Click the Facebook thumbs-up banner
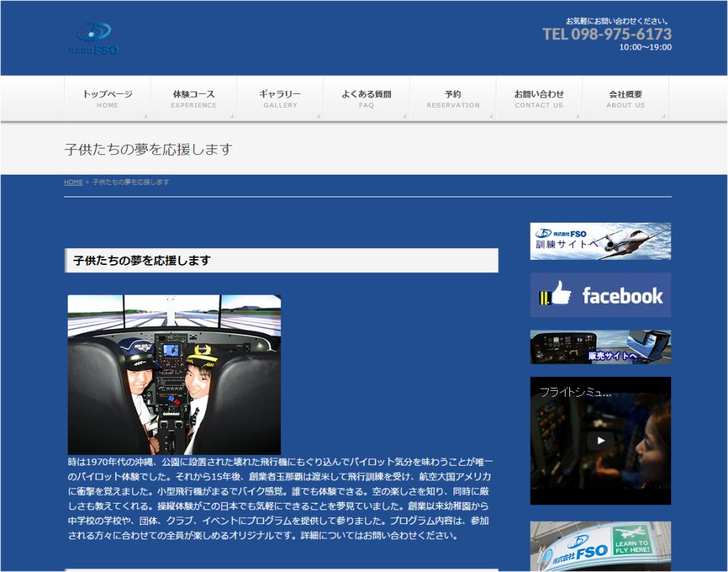The width and height of the screenshot is (728, 572). coord(600,295)
